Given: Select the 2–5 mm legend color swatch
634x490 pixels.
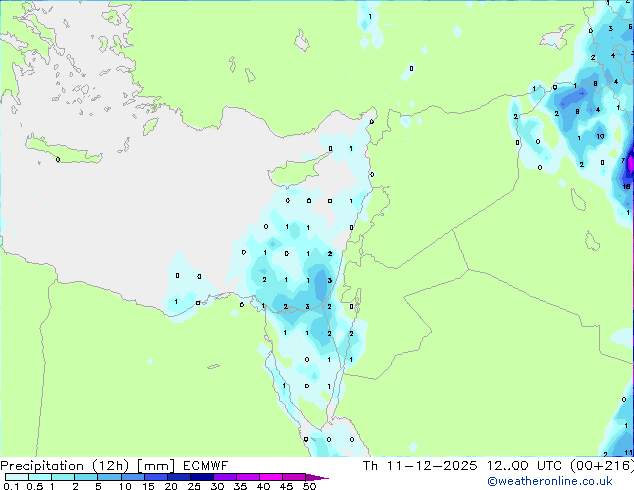Looking at the screenshot, I should coord(86,477).
